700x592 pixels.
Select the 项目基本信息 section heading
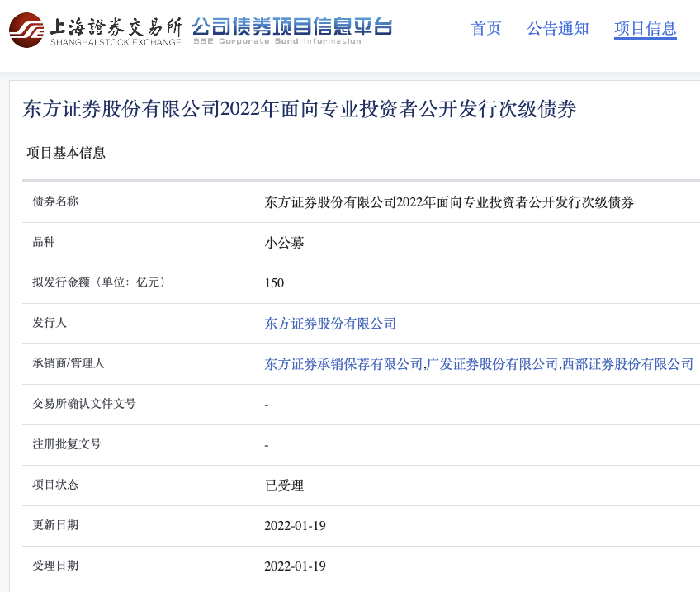[x=66, y=153]
